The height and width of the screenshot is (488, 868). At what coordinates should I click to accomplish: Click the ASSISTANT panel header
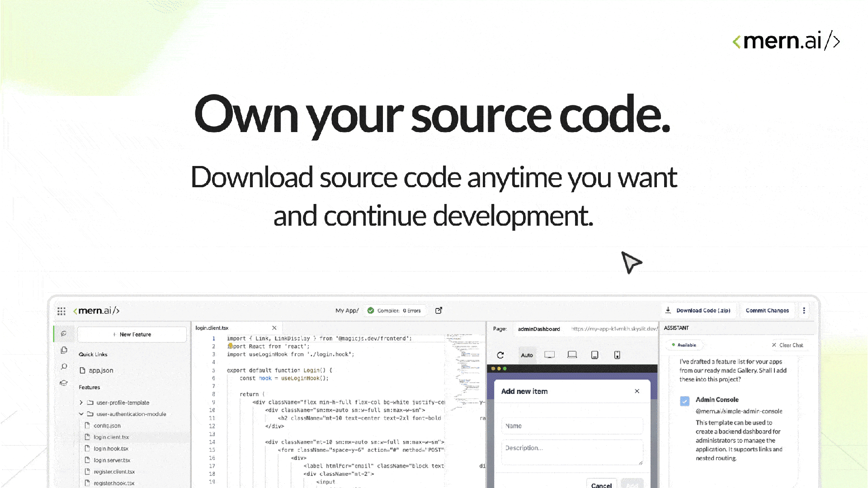[676, 328]
